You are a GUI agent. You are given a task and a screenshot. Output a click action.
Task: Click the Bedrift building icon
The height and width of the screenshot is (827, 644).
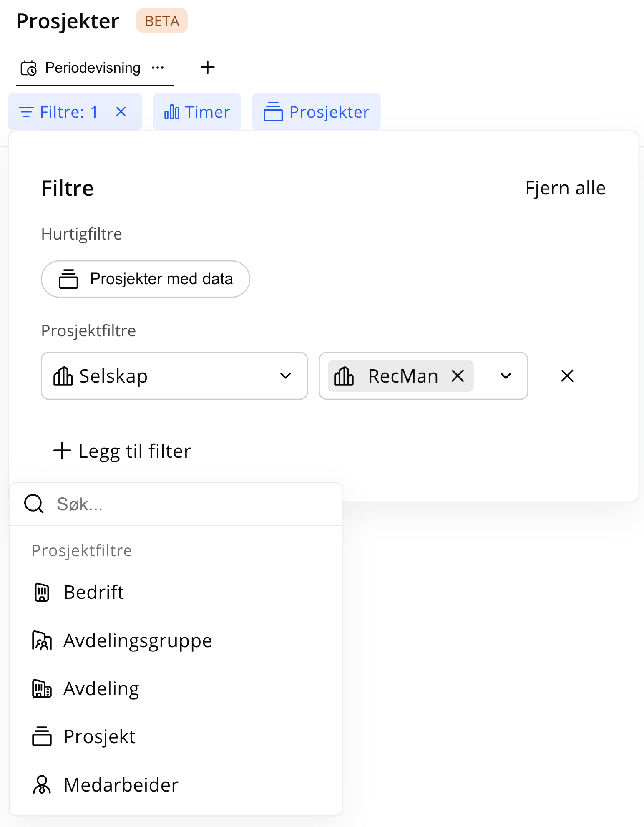click(42, 592)
